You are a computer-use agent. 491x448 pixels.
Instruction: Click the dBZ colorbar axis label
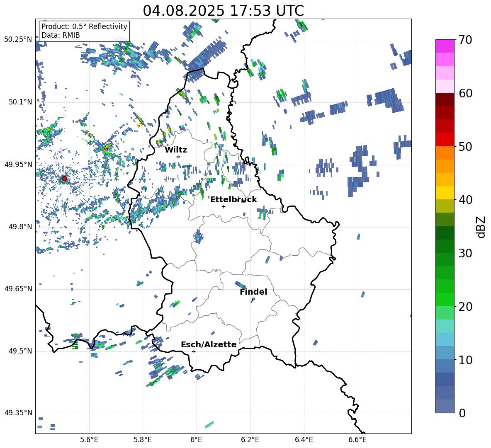click(x=481, y=227)
